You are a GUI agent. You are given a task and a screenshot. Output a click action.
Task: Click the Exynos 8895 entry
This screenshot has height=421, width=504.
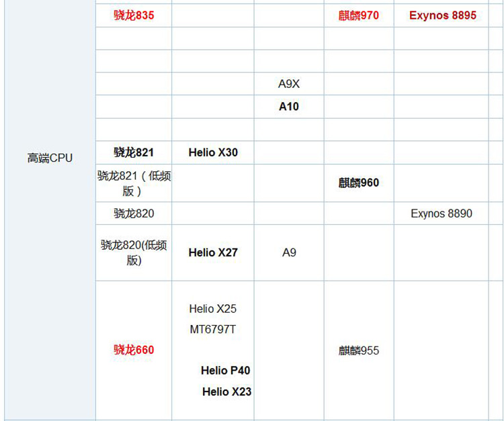(x=442, y=15)
